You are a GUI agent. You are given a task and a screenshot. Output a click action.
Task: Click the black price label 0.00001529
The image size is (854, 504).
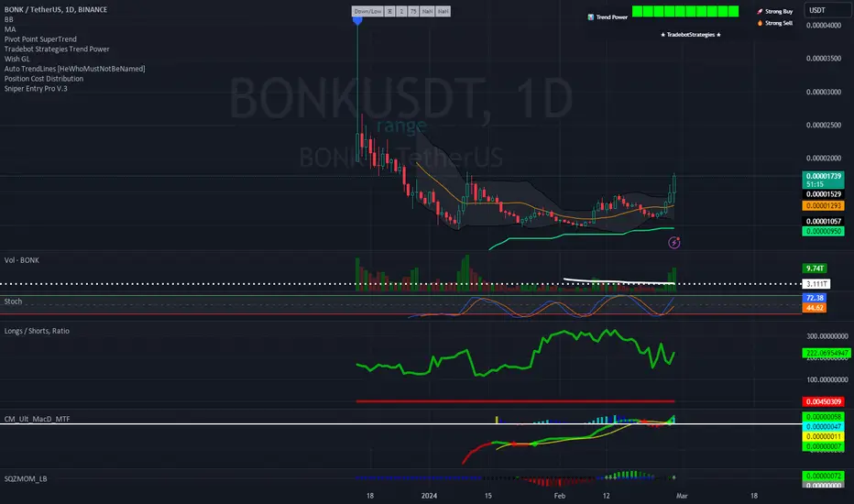tap(824, 194)
